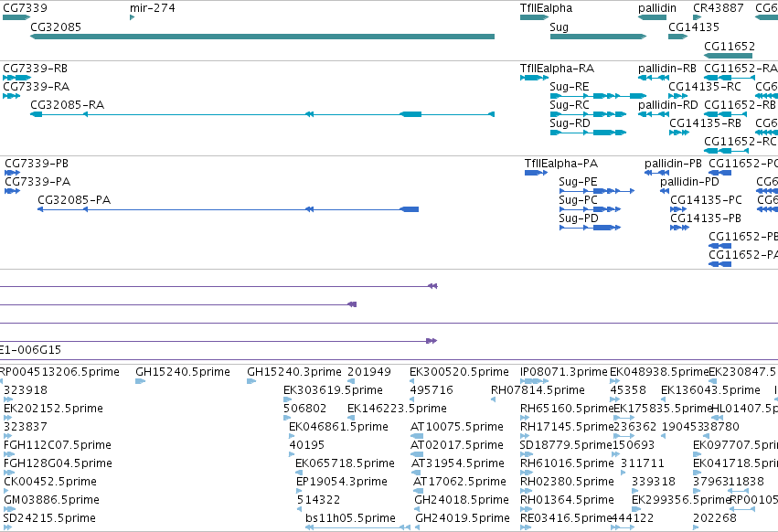Click the CR43887 gene marker
778x532 pixels.
(x=698, y=17)
